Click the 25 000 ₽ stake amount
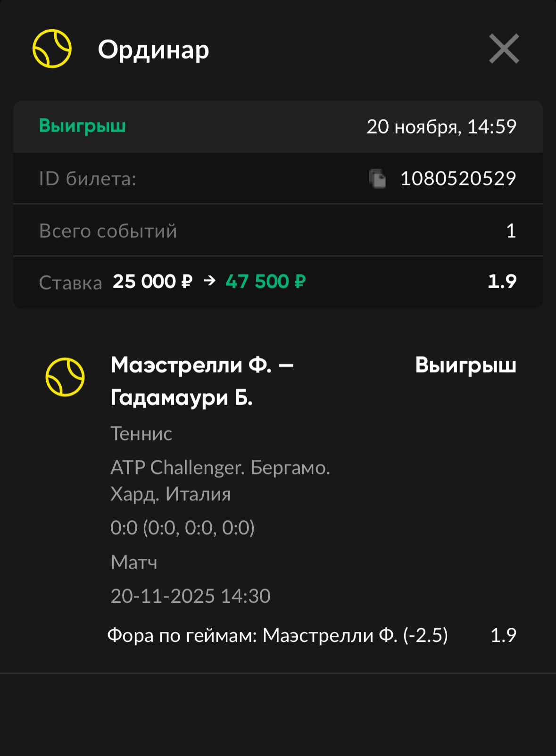 tap(152, 282)
